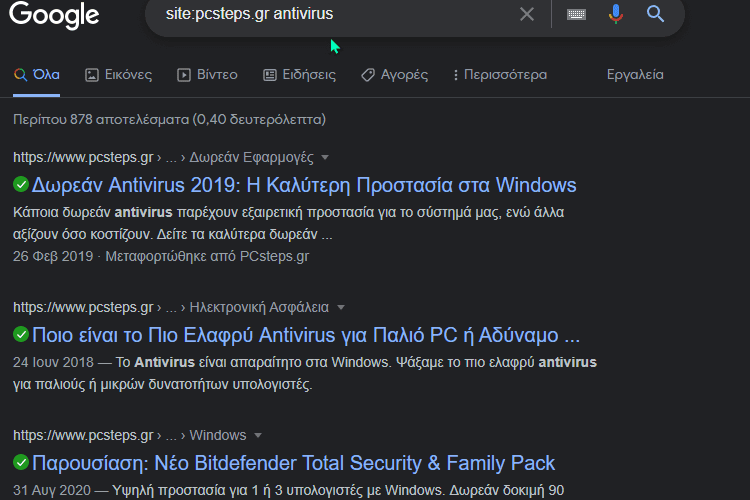Expand dropdown arrow next to Windows breadcrumb
The height and width of the screenshot is (500, 750).
click(x=258, y=435)
